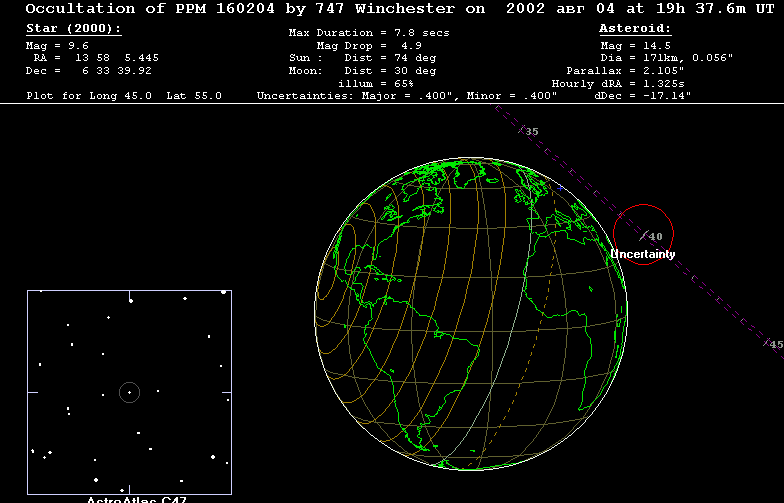
Task: Click the 'AstroAtlas C47' chart caption
Action: [136, 500]
